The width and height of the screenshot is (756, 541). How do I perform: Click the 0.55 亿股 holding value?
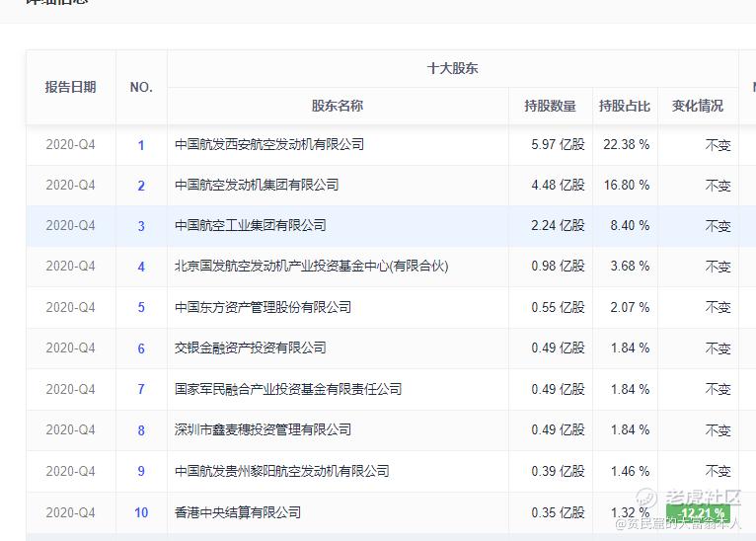point(558,307)
